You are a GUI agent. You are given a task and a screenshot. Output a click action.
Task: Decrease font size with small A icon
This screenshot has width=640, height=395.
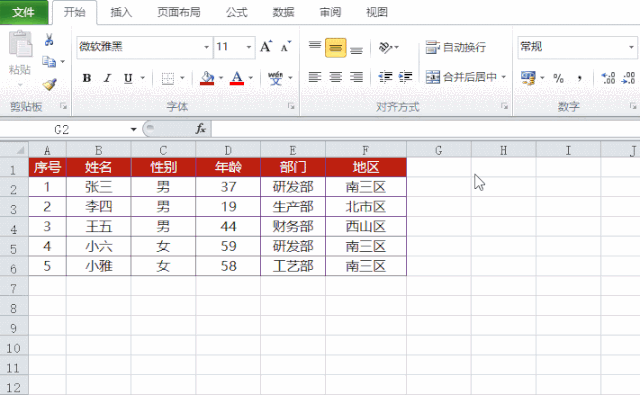click(286, 47)
